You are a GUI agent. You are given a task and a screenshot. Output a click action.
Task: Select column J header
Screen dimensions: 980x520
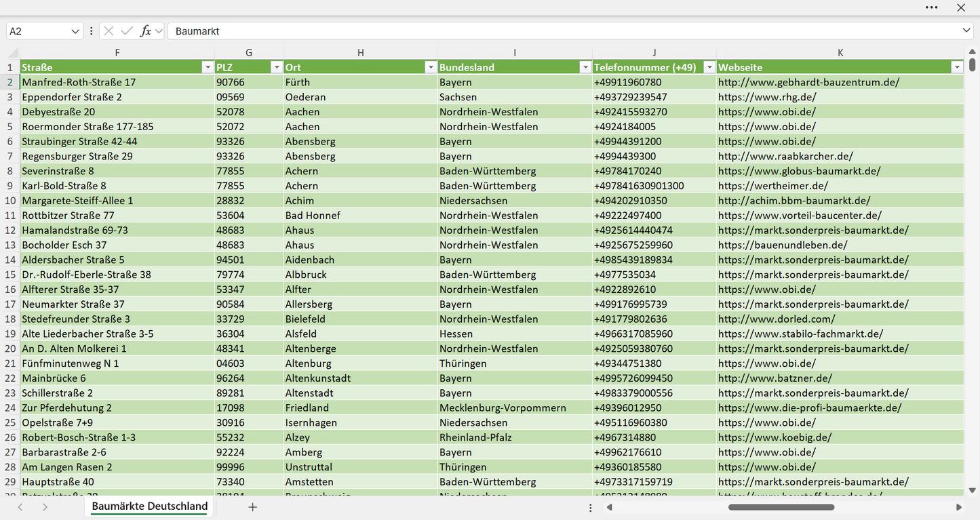pos(654,53)
